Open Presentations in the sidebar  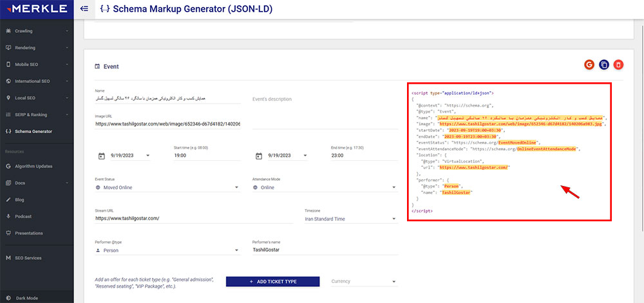click(x=37, y=233)
